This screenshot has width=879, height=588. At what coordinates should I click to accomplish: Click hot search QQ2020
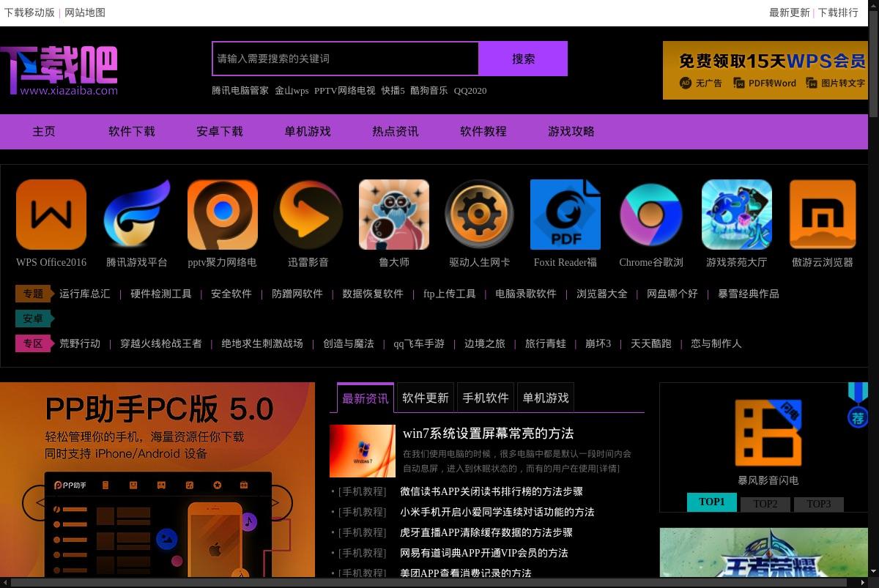470,91
